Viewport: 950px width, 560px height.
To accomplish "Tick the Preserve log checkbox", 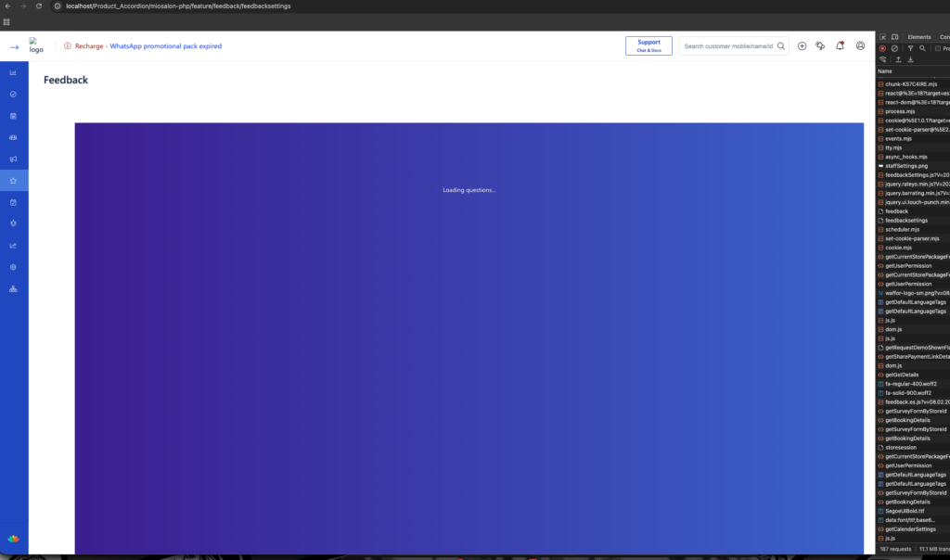I will click(938, 48).
